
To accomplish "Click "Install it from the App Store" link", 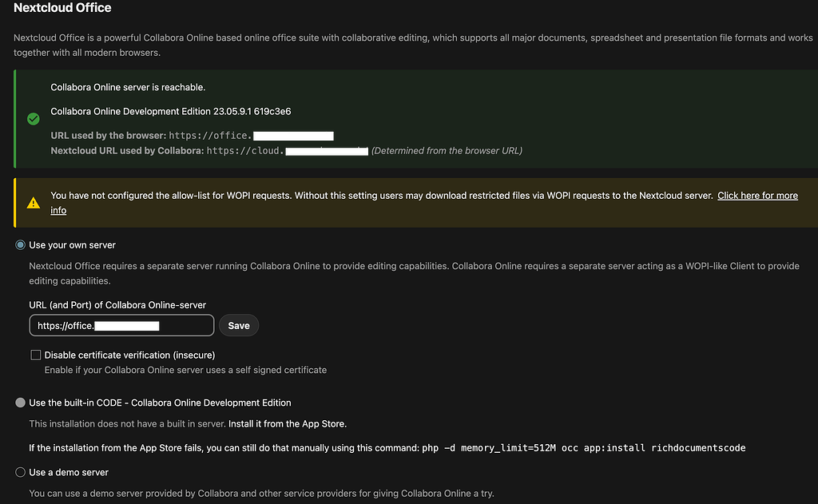I will point(288,423).
